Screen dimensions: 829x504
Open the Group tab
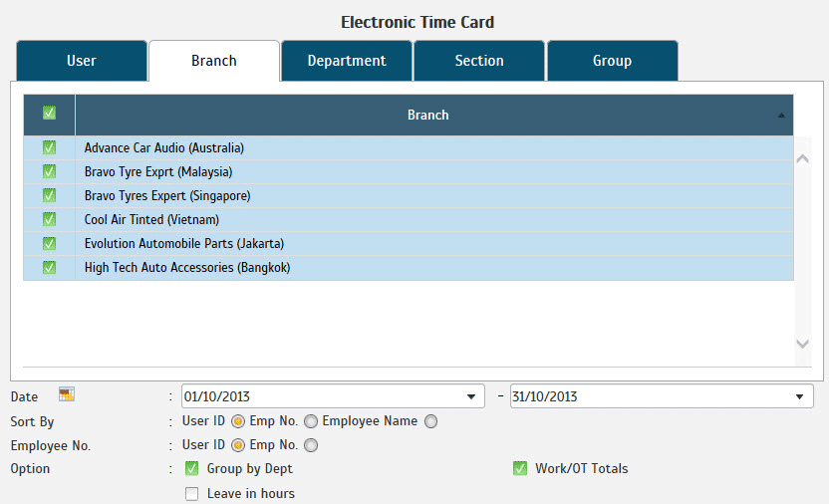click(x=612, y=61)
